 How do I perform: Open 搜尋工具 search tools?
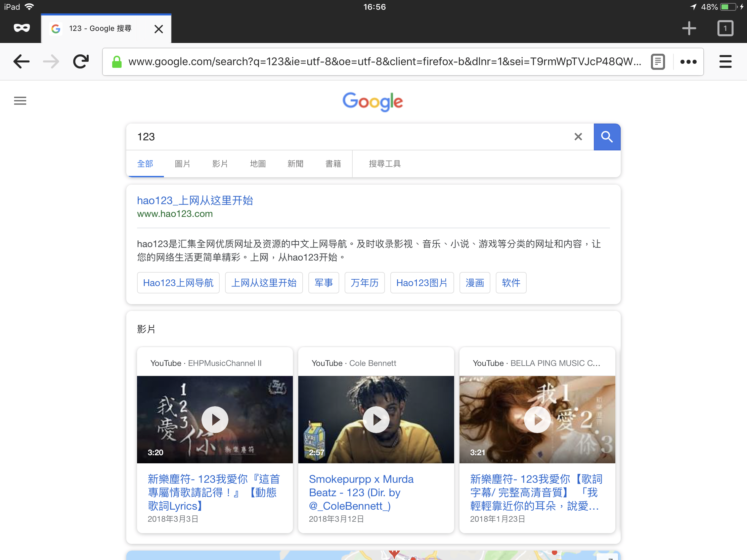click(385, 164)
